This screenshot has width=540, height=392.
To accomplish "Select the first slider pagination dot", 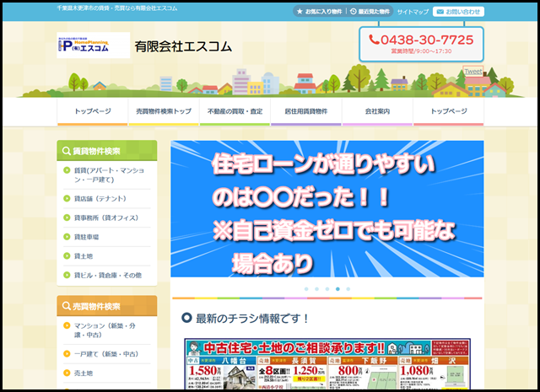I will (x=306, y=289).
